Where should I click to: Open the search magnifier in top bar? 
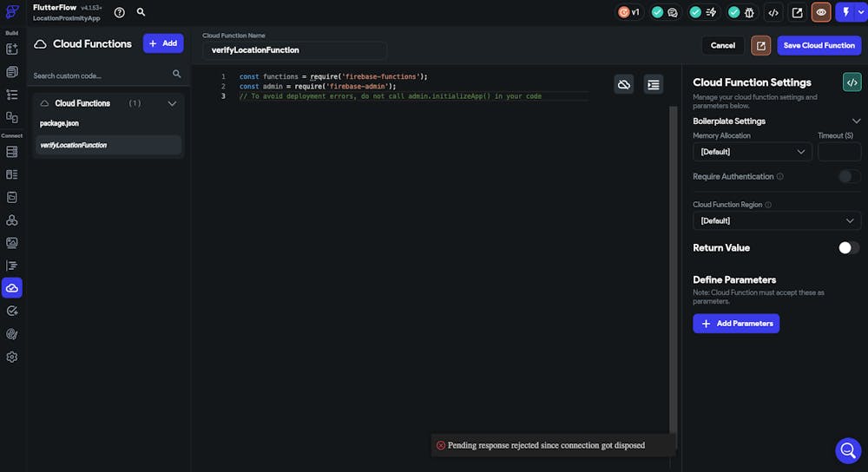141,11
